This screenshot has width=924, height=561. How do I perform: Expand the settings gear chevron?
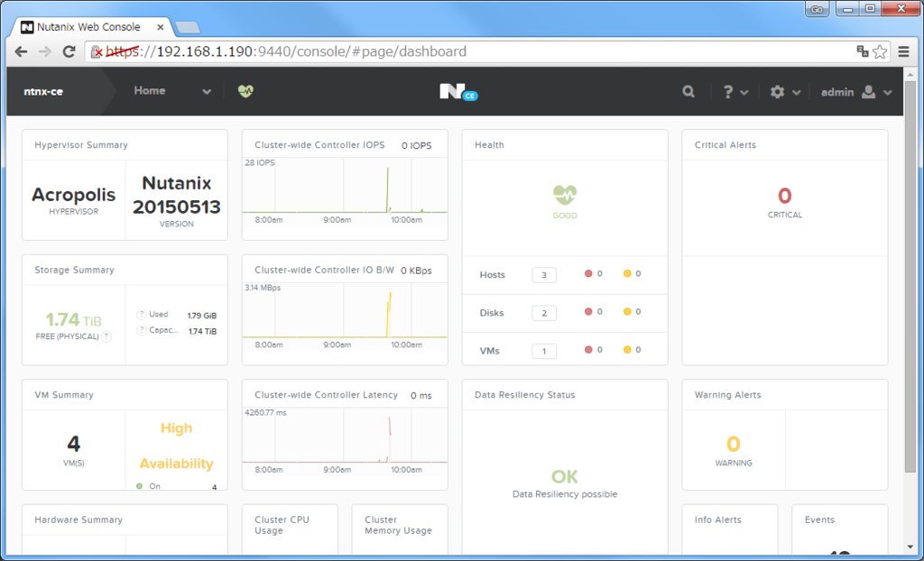click(796, 93)
